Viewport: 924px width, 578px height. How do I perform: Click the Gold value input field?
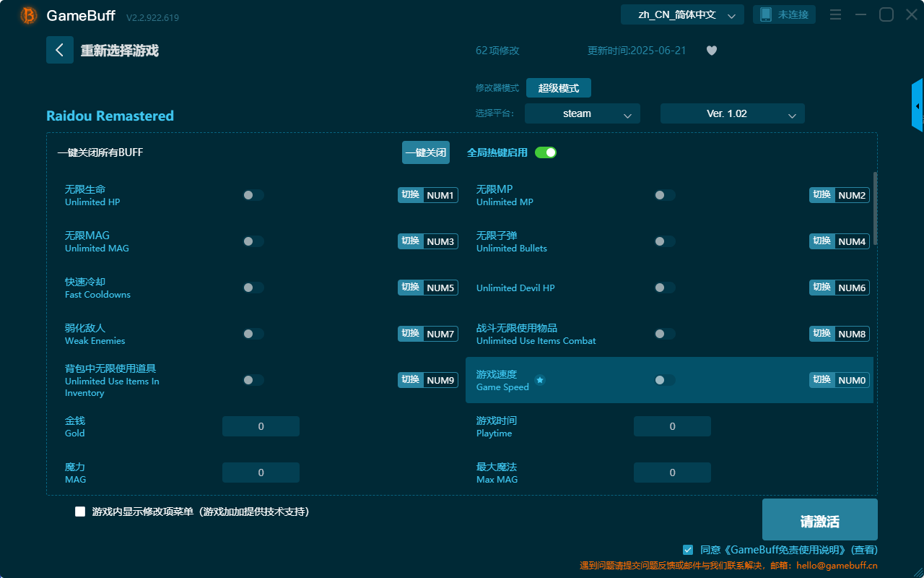(x=261, y=426)
